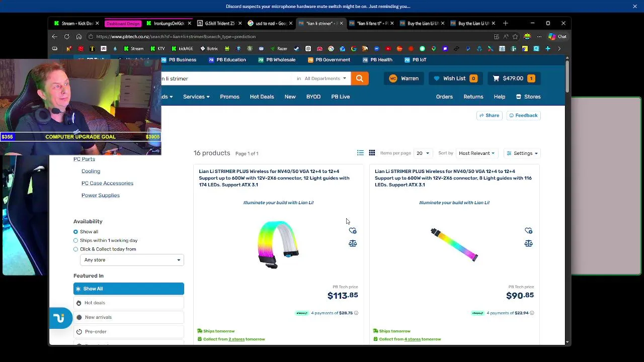Open the cart showing $479.00
This screenshot has height=362, width=644.
[513, 78]
